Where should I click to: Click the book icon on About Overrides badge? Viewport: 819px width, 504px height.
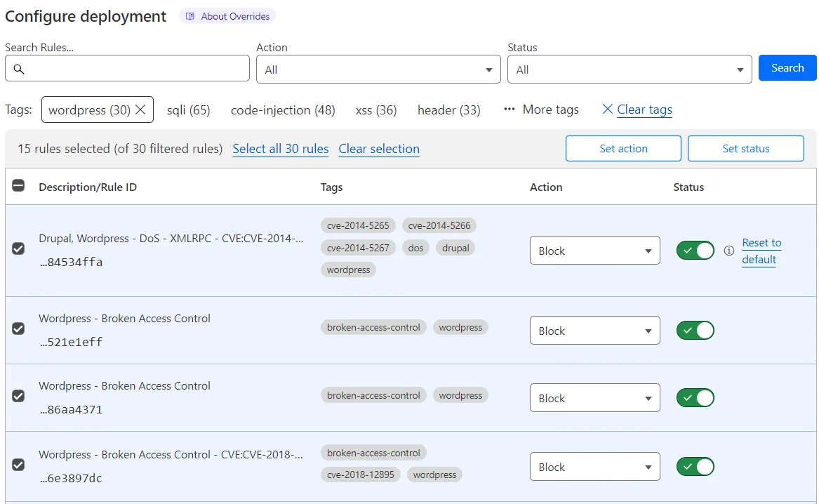click(189, 15)
